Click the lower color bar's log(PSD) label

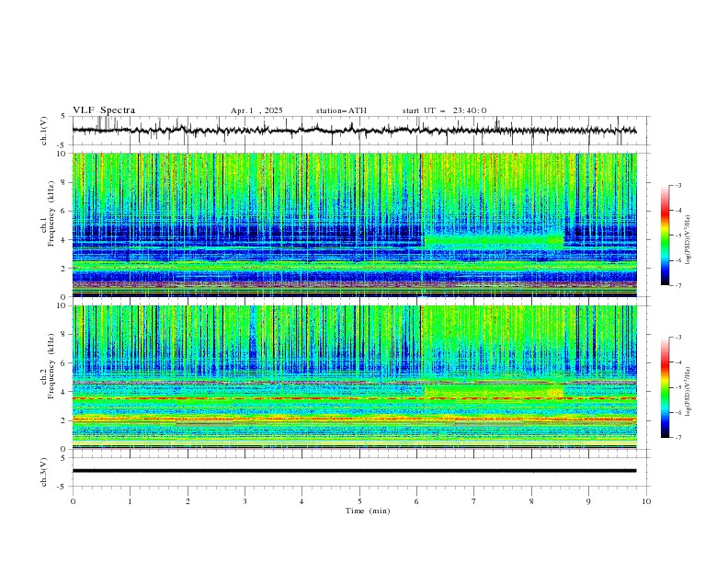pos(688,392)
